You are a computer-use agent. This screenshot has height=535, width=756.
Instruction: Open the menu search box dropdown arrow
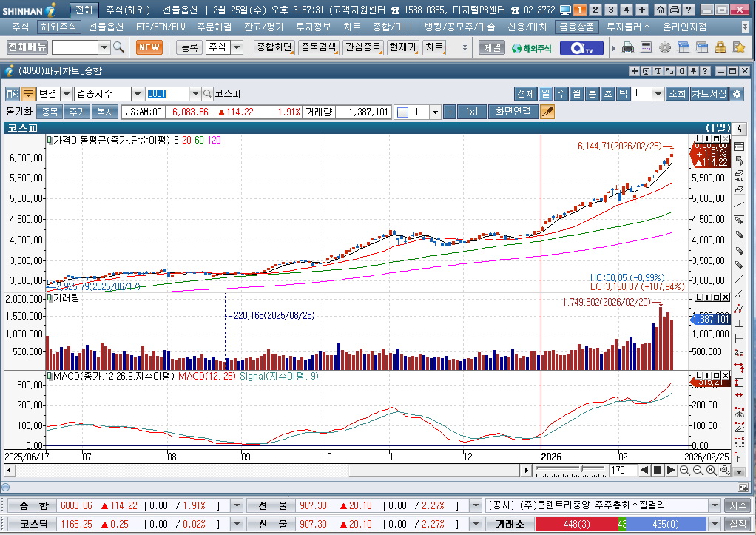[x=104, y=47]
